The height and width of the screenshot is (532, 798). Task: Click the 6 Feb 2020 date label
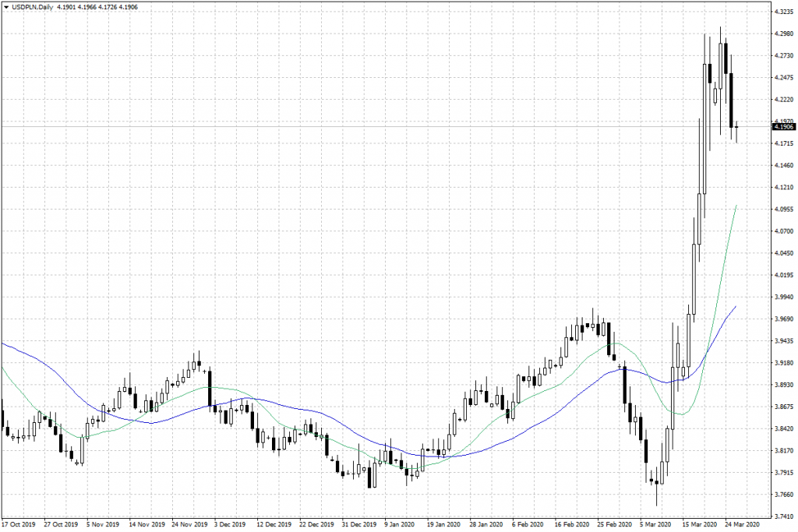coord(528,524)
